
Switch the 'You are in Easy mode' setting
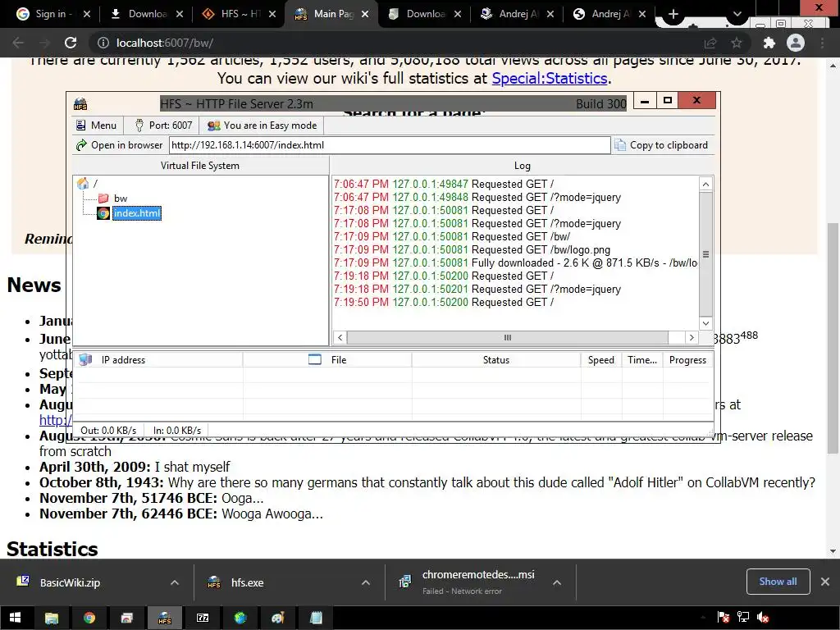262,126
